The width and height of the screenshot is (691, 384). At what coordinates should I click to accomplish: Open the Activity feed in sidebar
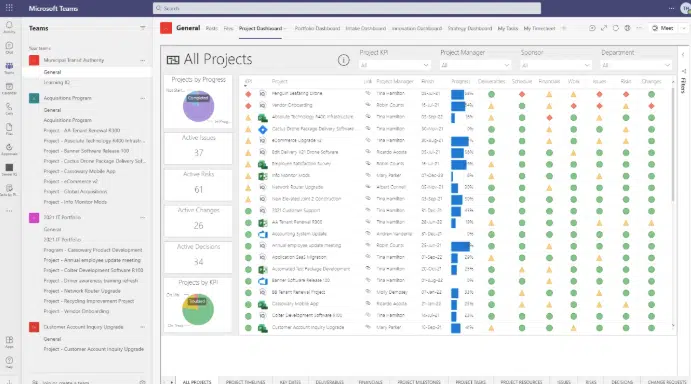(x=9, y=27)
